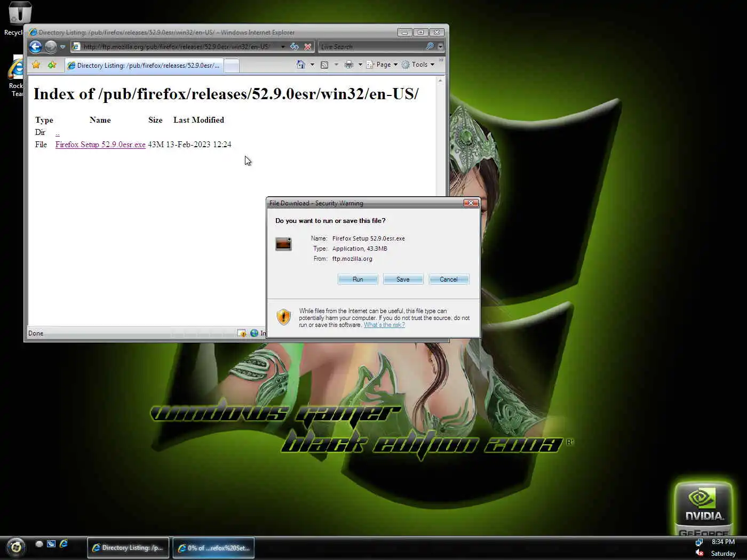Click the Show Desktop quick launch icon

(x=39, y=544)
